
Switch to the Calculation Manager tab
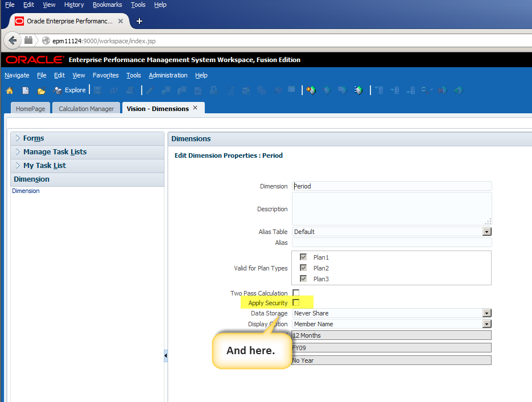click(x=86, y=109)
